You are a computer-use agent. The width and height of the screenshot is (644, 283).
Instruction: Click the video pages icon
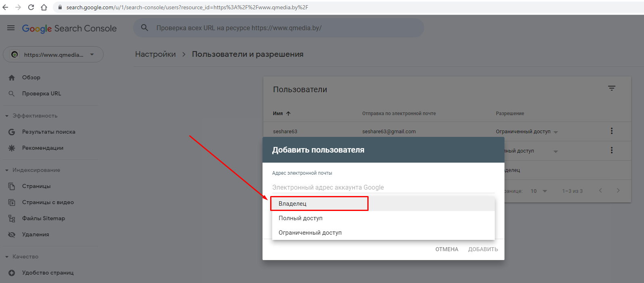pyautogui.click(x=12, y=202)
